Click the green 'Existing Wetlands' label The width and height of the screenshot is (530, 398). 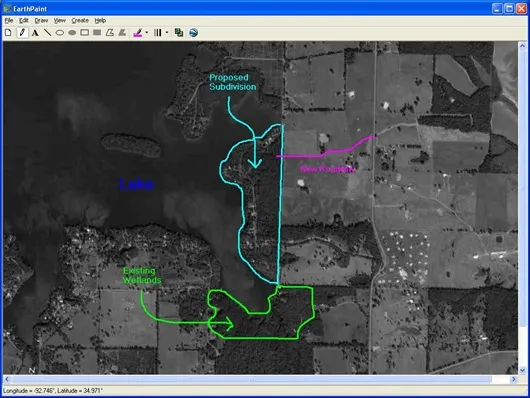tap(142, 275)
